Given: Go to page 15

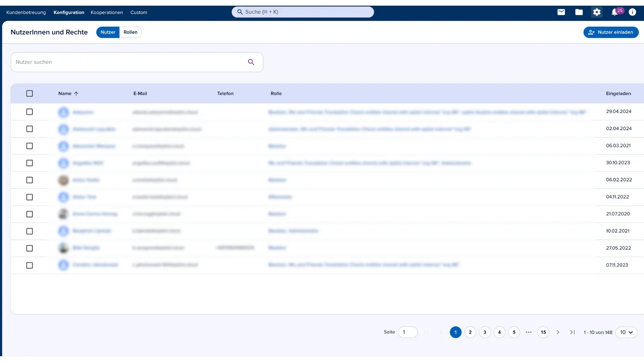Looking at the screenshot, I should coord(543,332).
